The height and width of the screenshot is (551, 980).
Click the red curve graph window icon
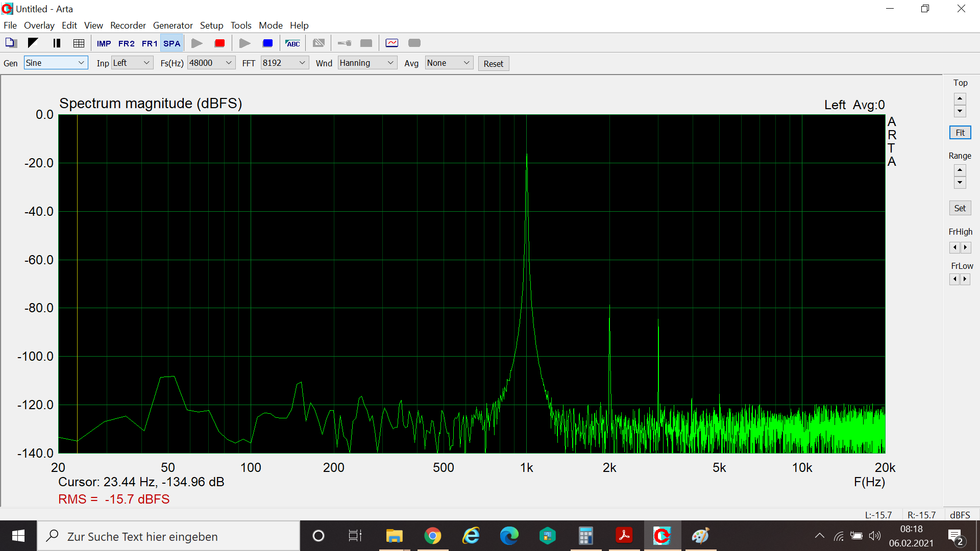[392, 43]
